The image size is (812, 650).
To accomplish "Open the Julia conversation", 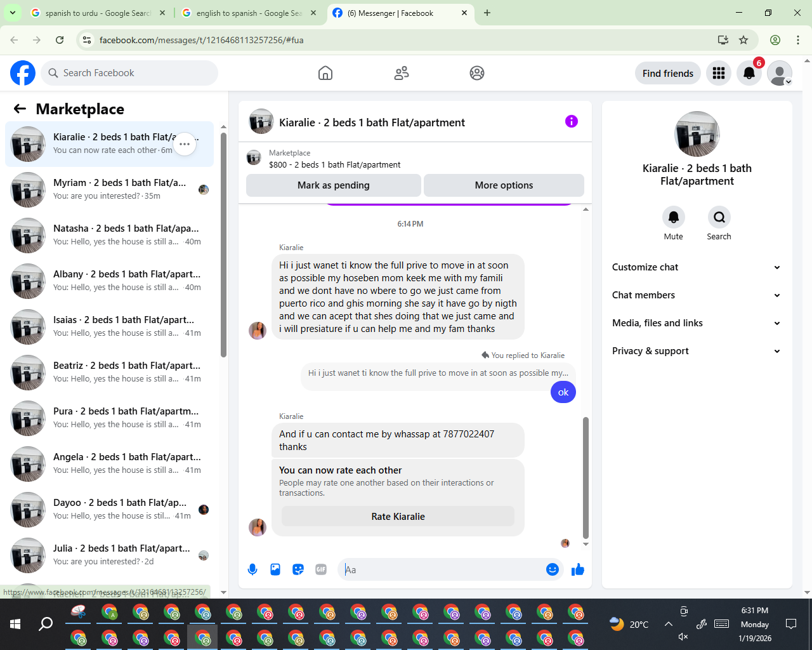I will [109, 555].
